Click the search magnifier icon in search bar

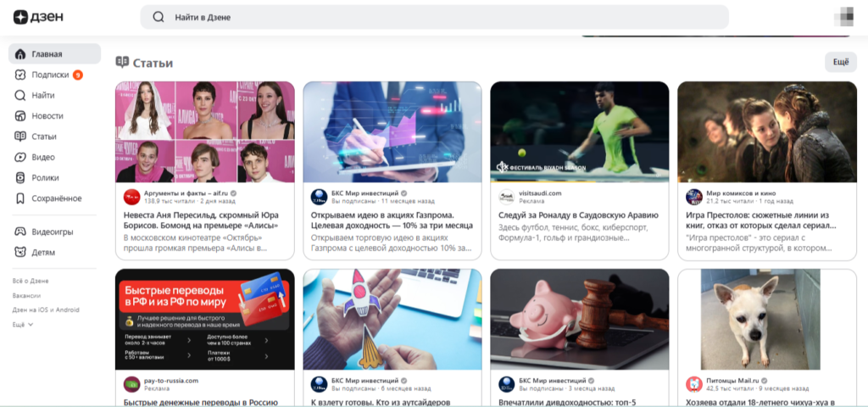(158, 17)
